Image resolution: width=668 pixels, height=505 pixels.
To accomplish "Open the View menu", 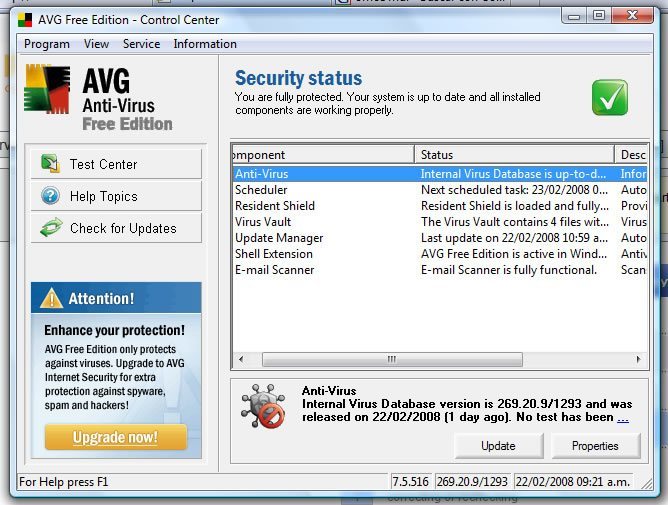I will (x=96, y=44).
